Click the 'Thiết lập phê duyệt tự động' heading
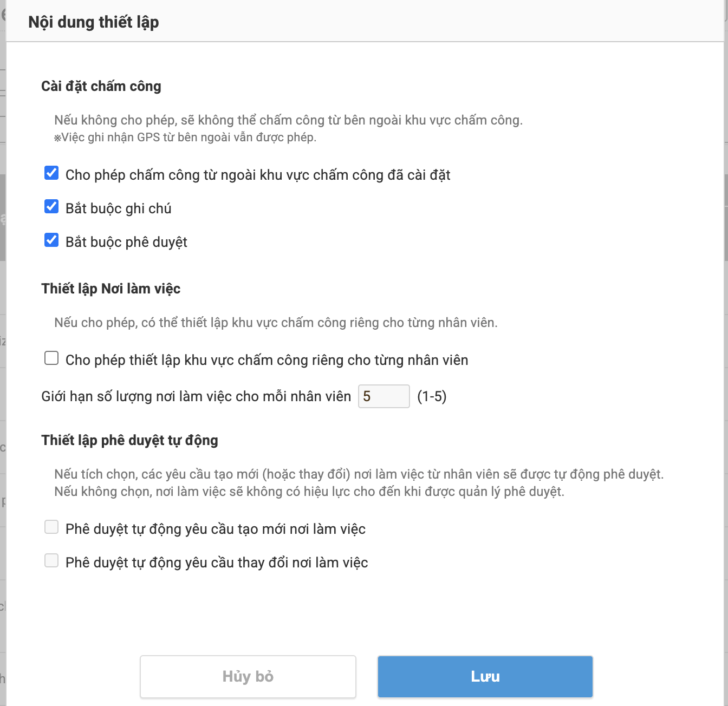This screenshot has height=706, width=728. [x=129, y=440]
